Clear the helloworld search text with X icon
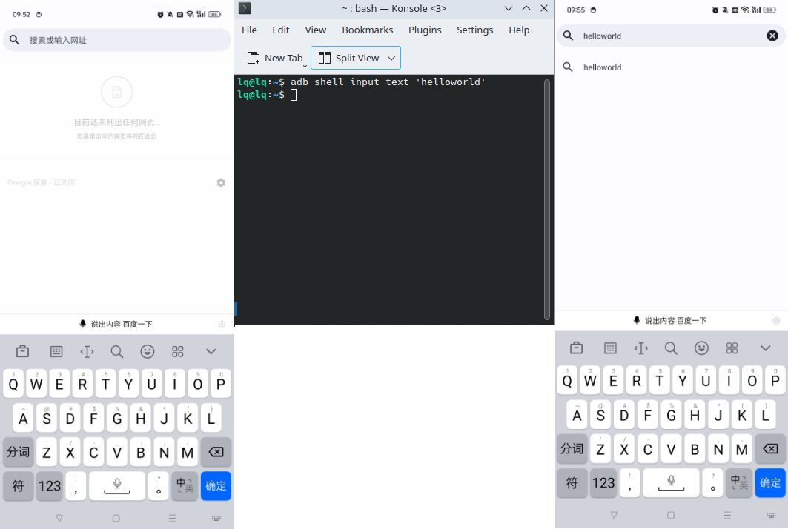The width and height of the screenshot is (788, 532). tap(772, 36)
